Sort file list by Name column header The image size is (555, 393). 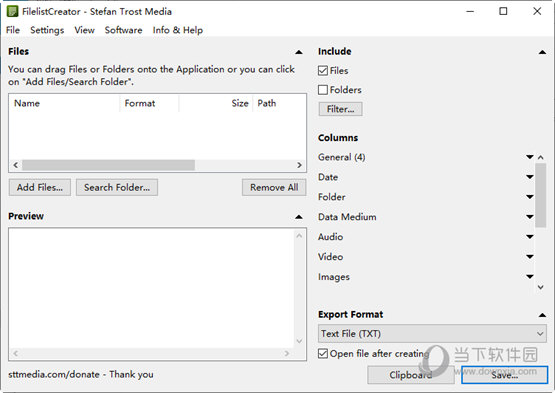64,103
